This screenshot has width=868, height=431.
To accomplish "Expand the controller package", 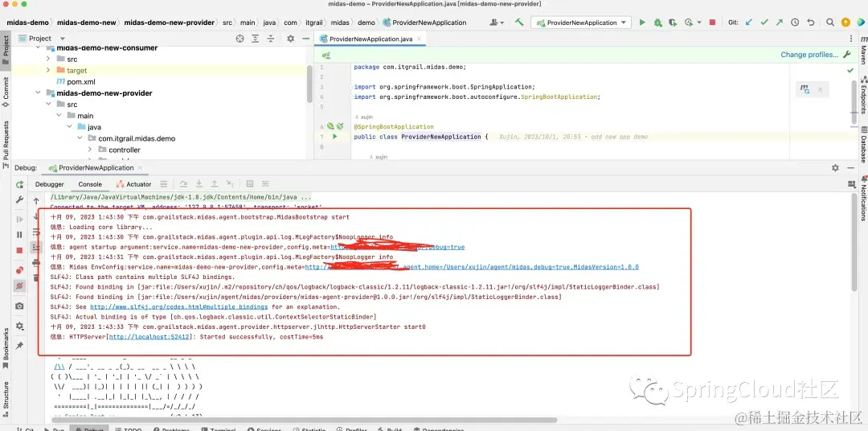I will click(90, 150).
